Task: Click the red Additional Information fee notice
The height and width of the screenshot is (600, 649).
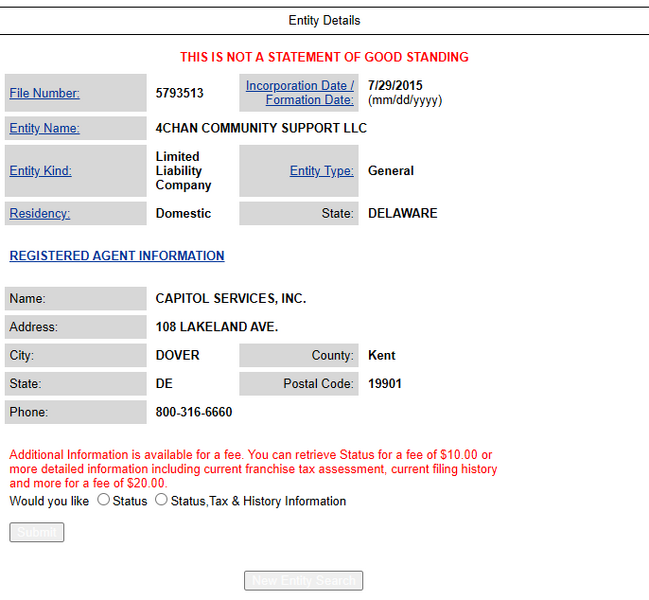Action: [253, 469]
